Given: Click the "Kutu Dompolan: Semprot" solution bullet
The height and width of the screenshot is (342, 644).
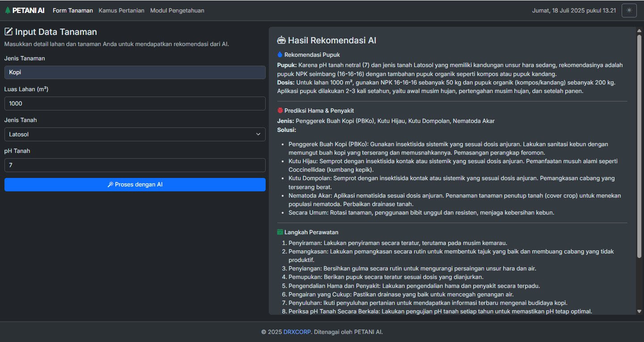Looking at the screenshot, I should click(x=452, y=182).
